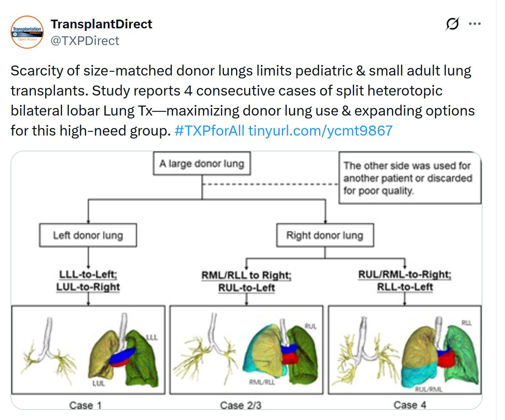The width and height of the screenshot is (505, 420).
Task: Open the Case 2/3 lung model panel
Action: click(x=246, y=350)
